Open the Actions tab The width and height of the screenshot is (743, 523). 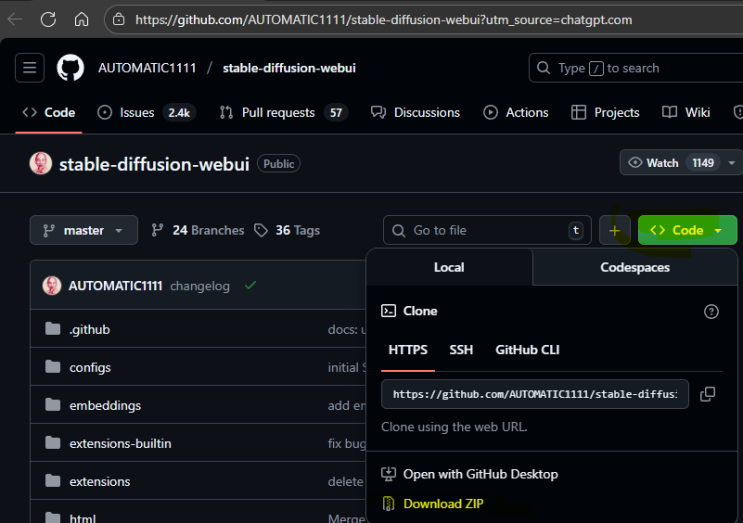click(x=516, y=112)
